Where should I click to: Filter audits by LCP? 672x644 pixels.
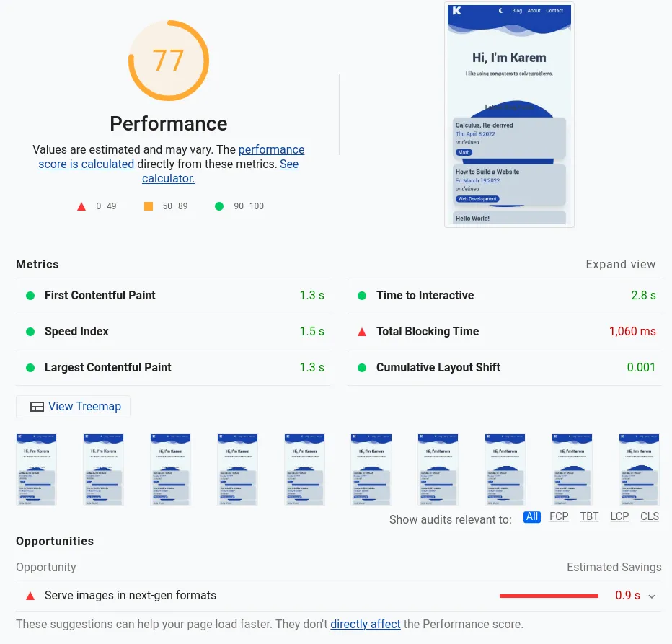click(x=619, y=516)
